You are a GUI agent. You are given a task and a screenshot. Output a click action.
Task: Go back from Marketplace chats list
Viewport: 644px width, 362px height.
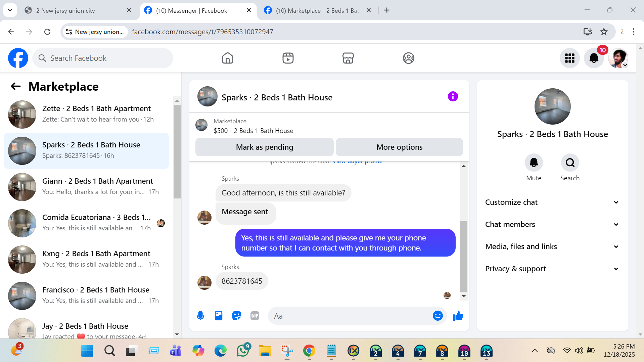16,87
